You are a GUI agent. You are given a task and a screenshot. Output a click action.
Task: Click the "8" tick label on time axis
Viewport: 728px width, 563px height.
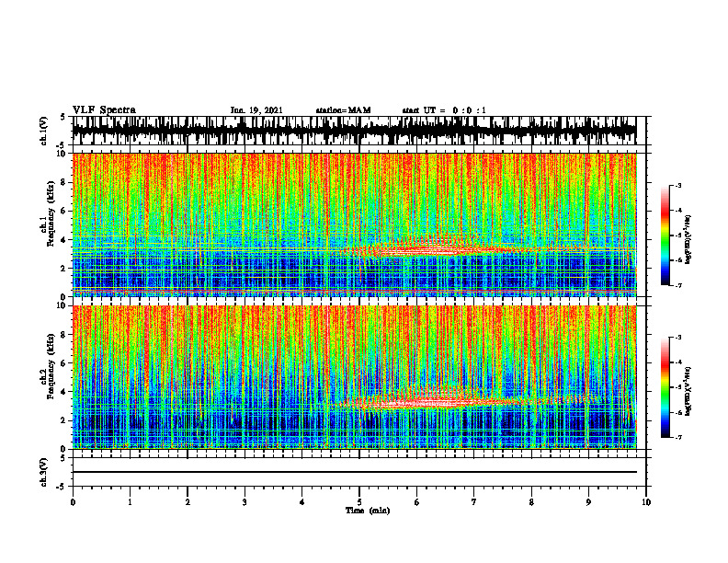point(531,502)
